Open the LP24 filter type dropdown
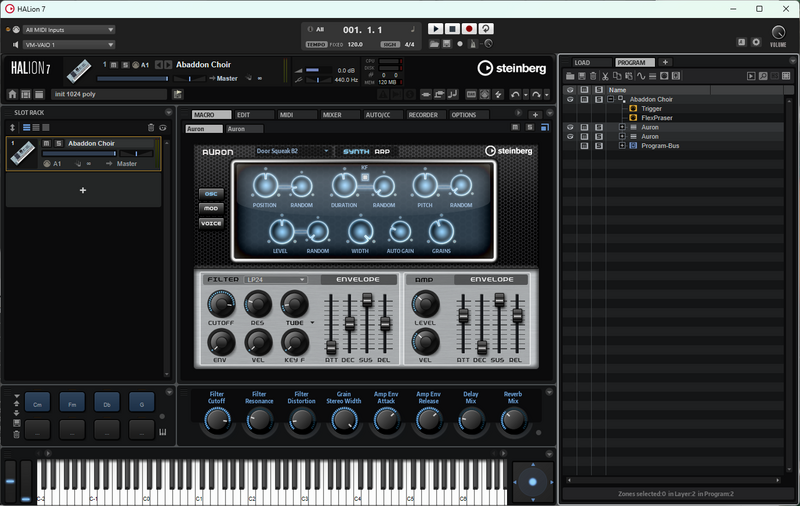Screen dimensions: 800x506 pyautogui.click(x=276, y=280)
